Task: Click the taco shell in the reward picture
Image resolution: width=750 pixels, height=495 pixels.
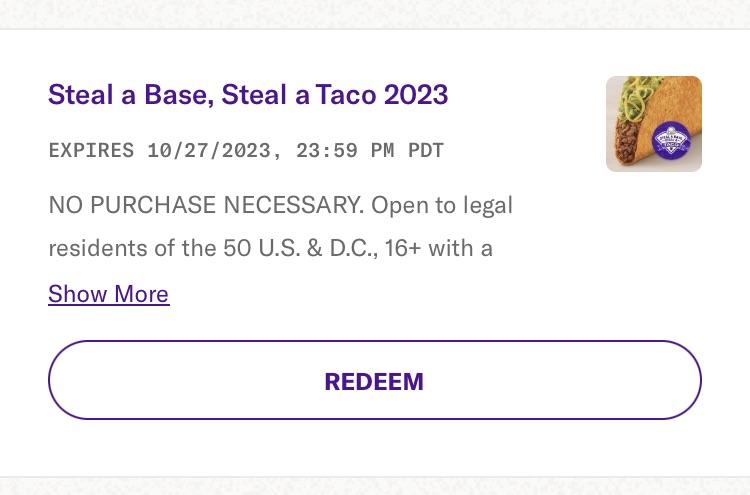Action: pos(670,103)
